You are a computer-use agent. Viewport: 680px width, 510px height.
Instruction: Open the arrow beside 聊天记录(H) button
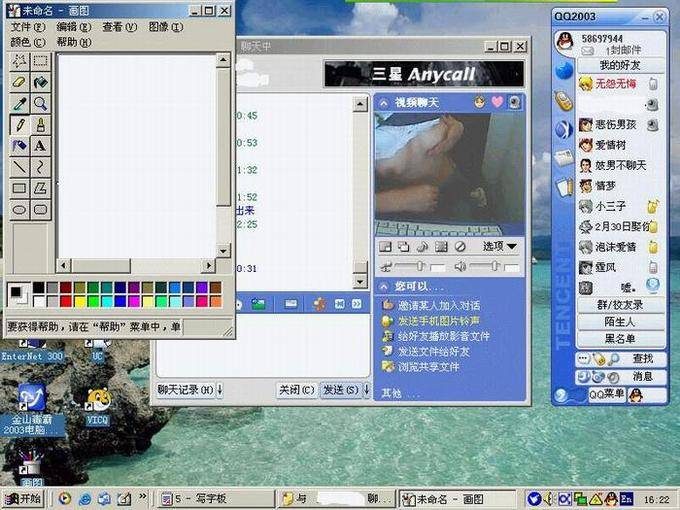[x=220, y=390]
